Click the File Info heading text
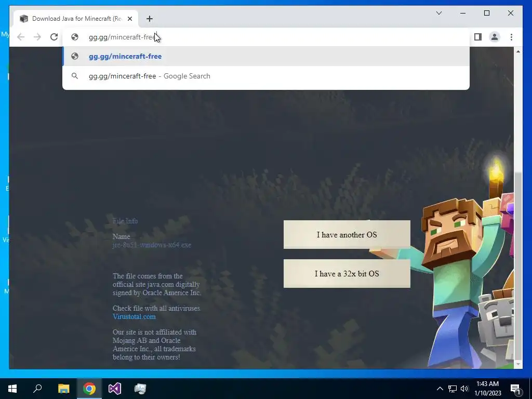Image resolution: width=532 pixels, height=399 pixels. pos(125,221)
